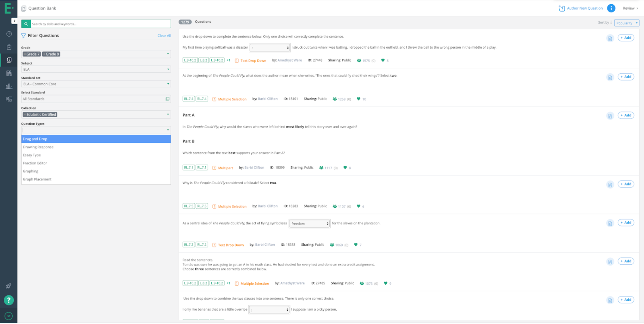Remove the Edulastic Certified collection tag
The width and height of the screenshot is (644, 324).
click(x=25, y=114)
